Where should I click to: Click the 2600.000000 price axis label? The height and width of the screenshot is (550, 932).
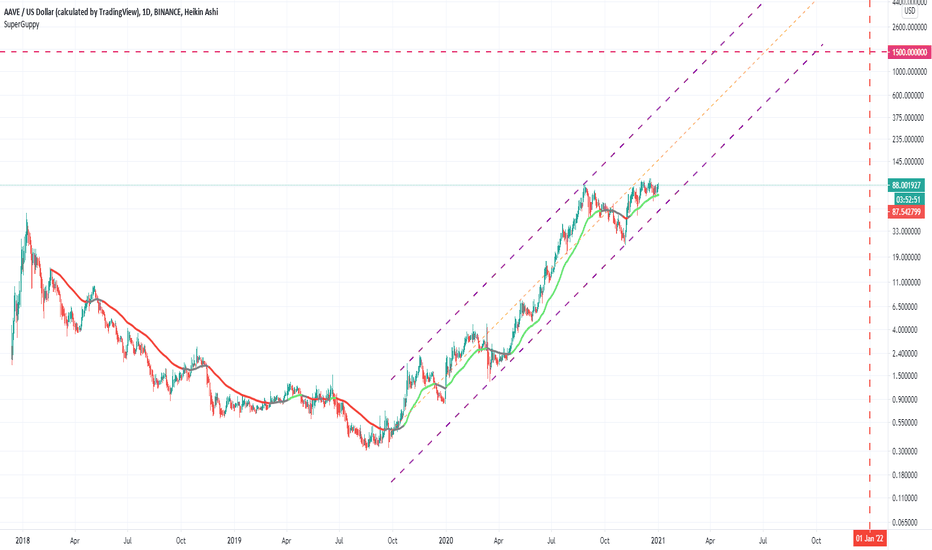(x=909, y=27)
